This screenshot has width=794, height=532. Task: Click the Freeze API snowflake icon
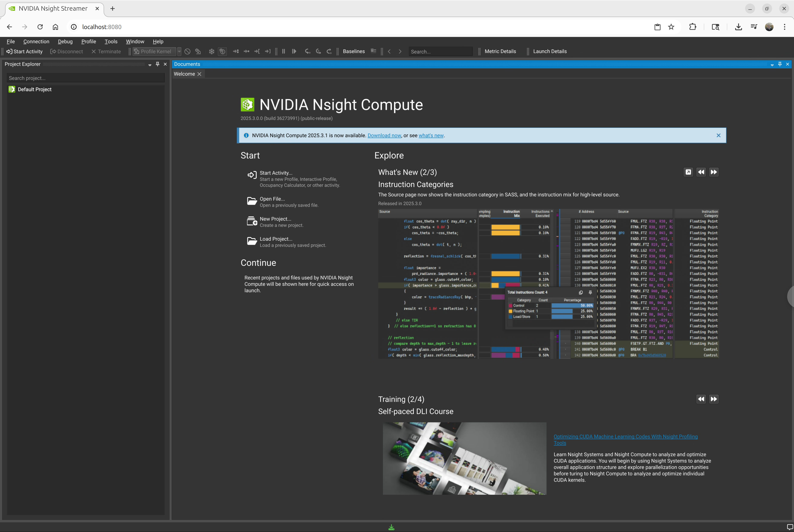pyautogui.click(x=212, y=51)
